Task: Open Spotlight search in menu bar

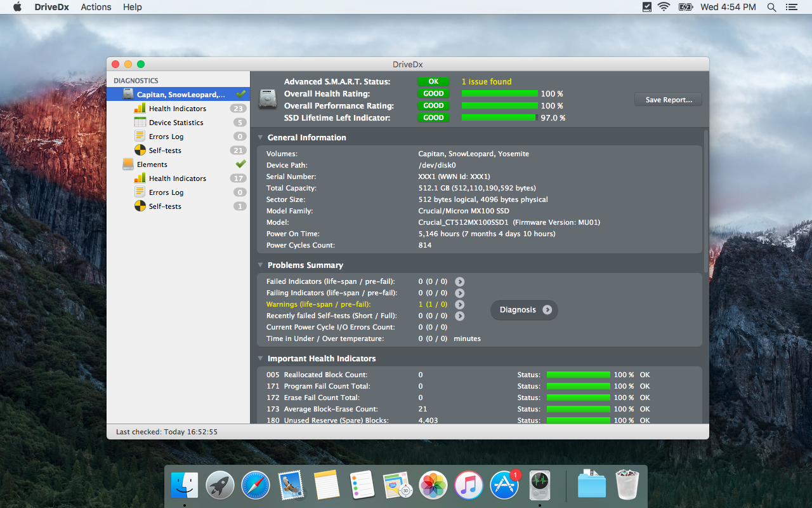Action: [772, 7]
